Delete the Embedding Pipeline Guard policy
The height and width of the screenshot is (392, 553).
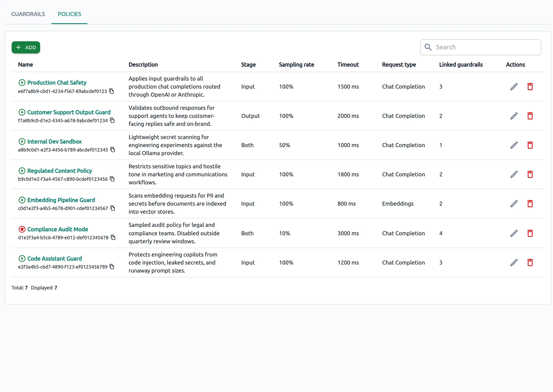(x=530, y=204)
